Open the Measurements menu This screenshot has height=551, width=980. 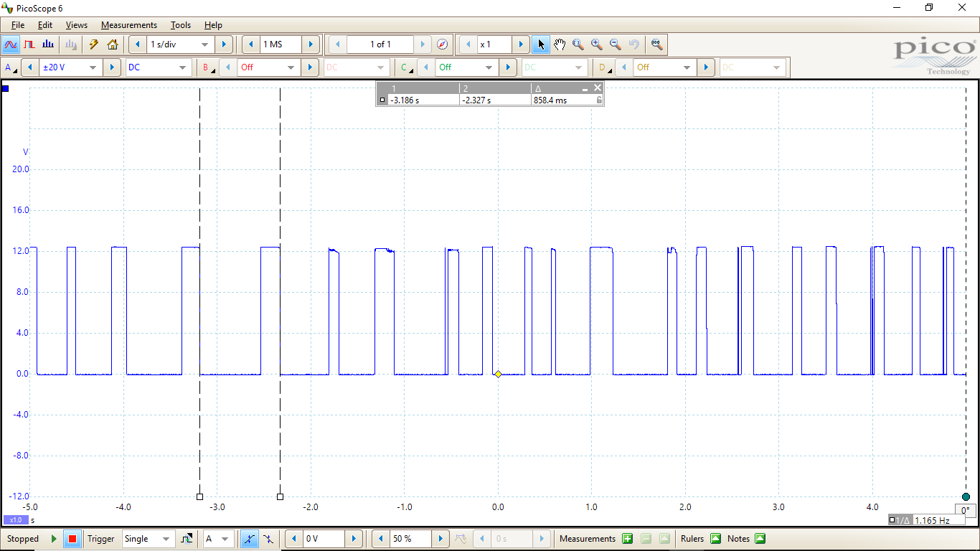pos(128,25)
